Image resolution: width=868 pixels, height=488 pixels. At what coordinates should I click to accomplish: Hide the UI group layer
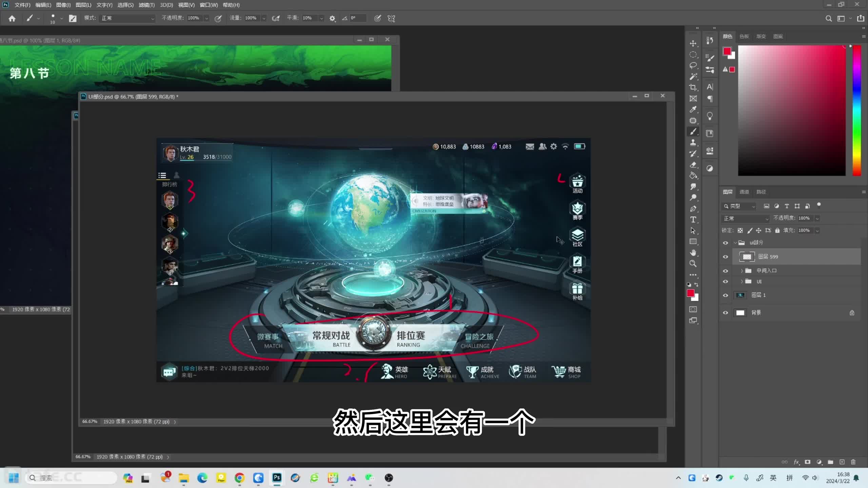click(725, 282)
